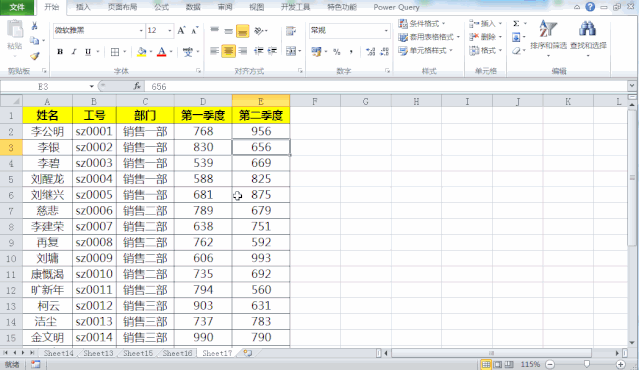The width and height of the screenshot is (639, 370).
Task: Click the Merge and Center icon
Action: point(291,51)
